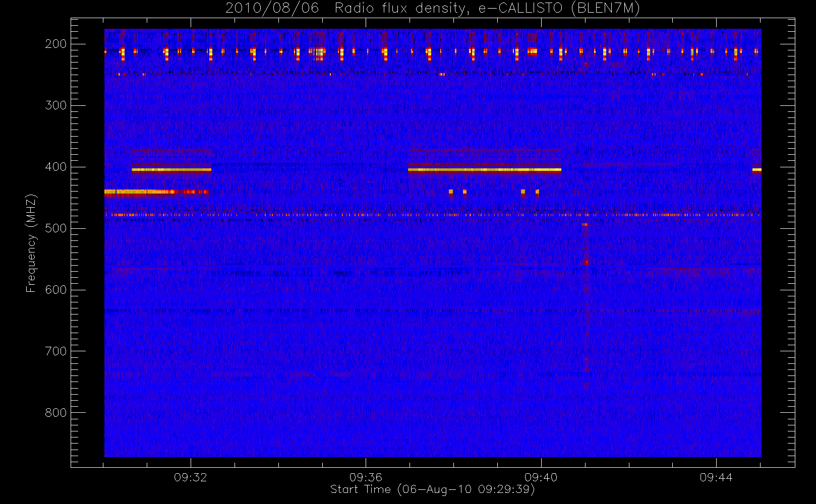The height and width of the screenshot is (504, 816).
Task: Click the 09:40 time tick label
Action: pyautogui.click(x=541, y=477)
